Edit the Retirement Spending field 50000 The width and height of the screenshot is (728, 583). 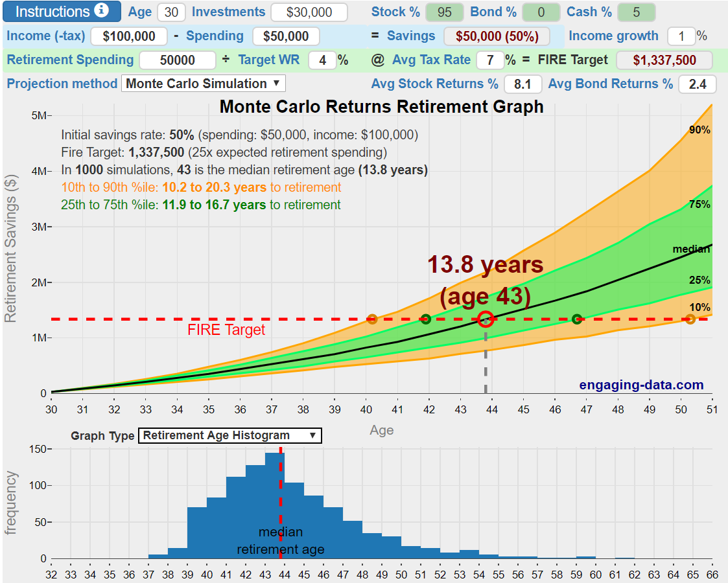[x=178, y=60]
